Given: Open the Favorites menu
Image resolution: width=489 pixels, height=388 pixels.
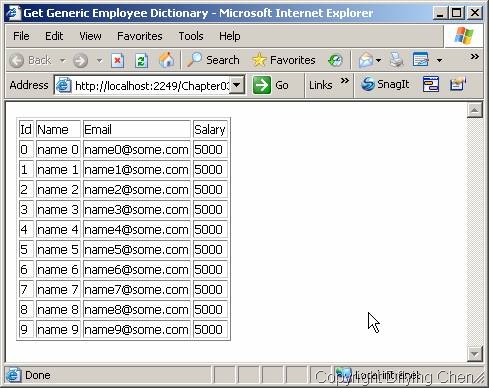Looking at the screenshot, I should coord(140,36).
